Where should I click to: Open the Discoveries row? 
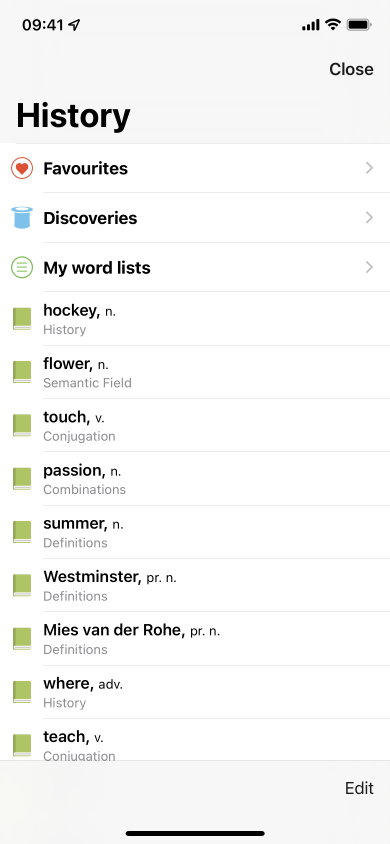tap(195, 217)
